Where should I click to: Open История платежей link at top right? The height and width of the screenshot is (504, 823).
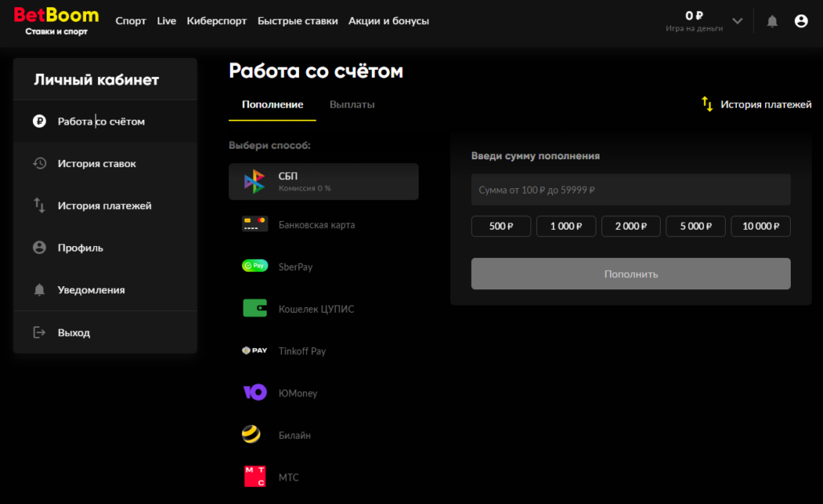tap(766, 104)
